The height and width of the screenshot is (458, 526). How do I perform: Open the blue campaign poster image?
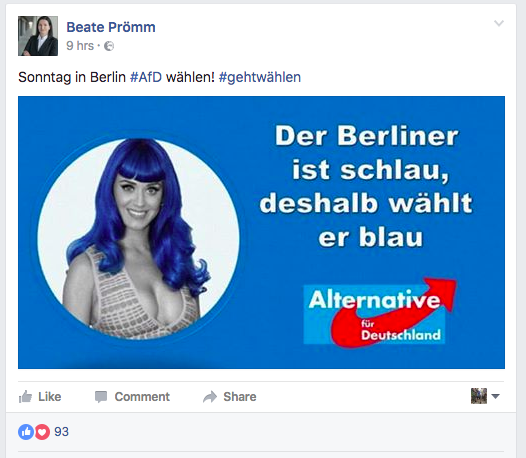261,233
